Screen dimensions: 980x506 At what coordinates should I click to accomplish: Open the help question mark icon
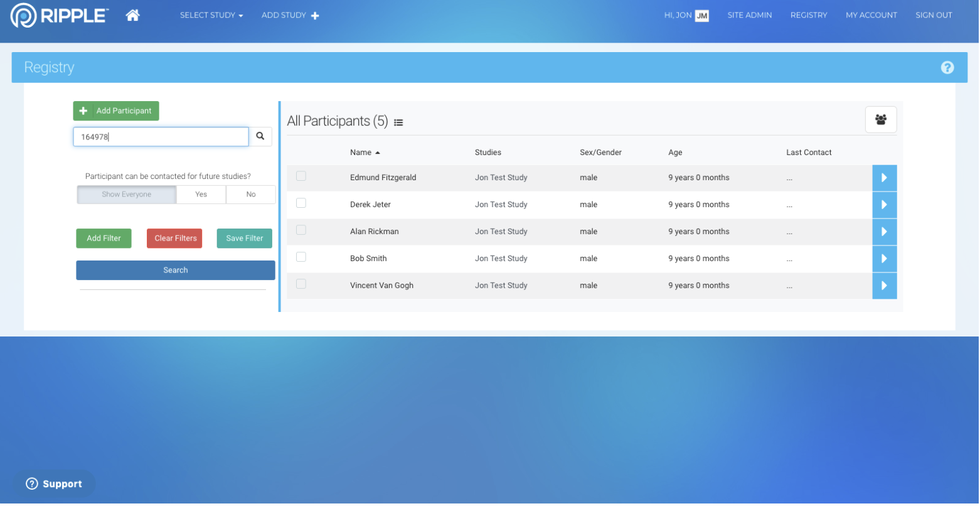947,67
